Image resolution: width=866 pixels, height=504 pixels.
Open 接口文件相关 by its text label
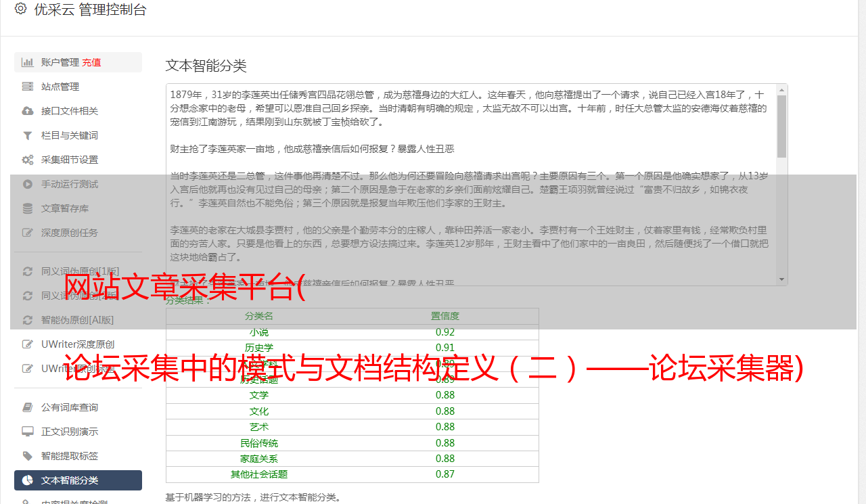click(70, 111)
